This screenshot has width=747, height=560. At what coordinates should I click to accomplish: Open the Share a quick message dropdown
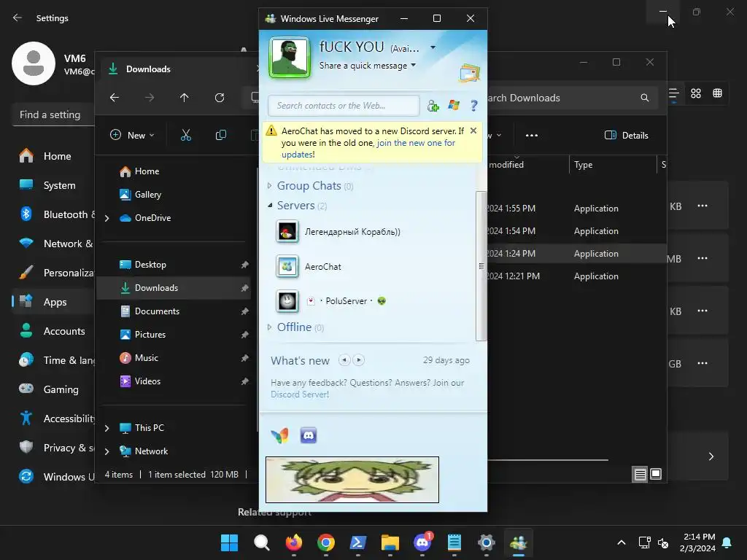coord(368,65)
